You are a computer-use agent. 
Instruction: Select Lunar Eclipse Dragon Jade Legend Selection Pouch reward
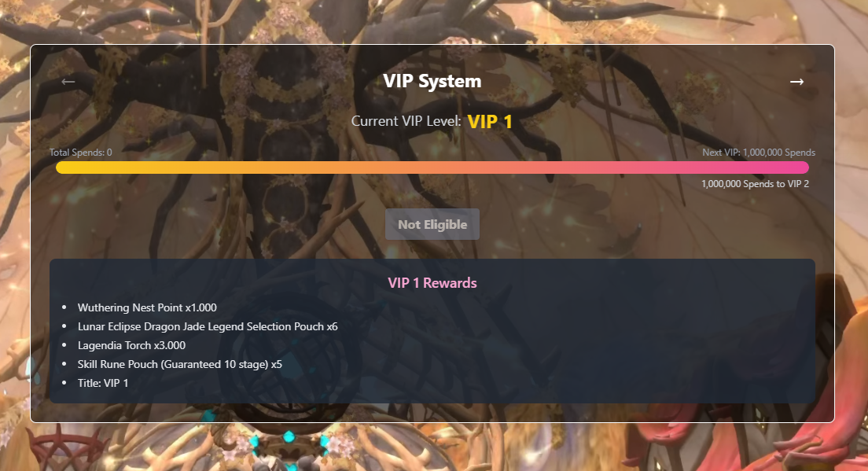(x=208, y=326)
